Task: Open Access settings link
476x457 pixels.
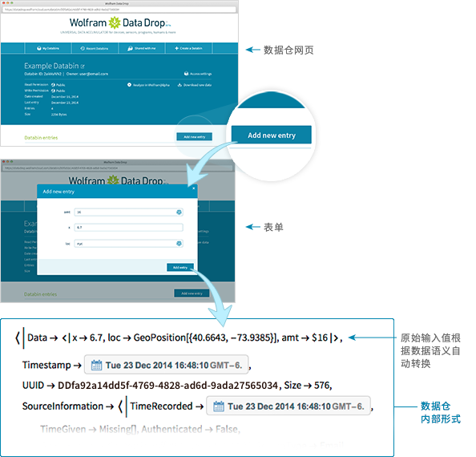Action: (198, 74)
